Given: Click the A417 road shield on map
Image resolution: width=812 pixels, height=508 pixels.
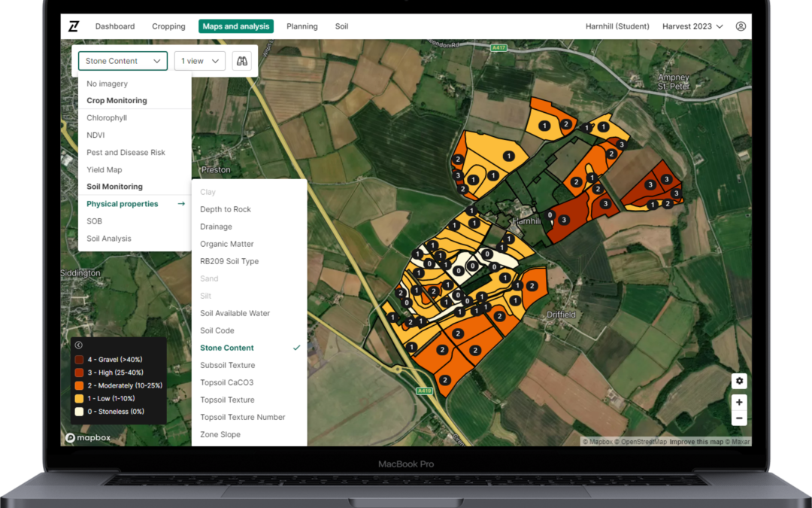Looking at the screenshot, I should [498, 47].
